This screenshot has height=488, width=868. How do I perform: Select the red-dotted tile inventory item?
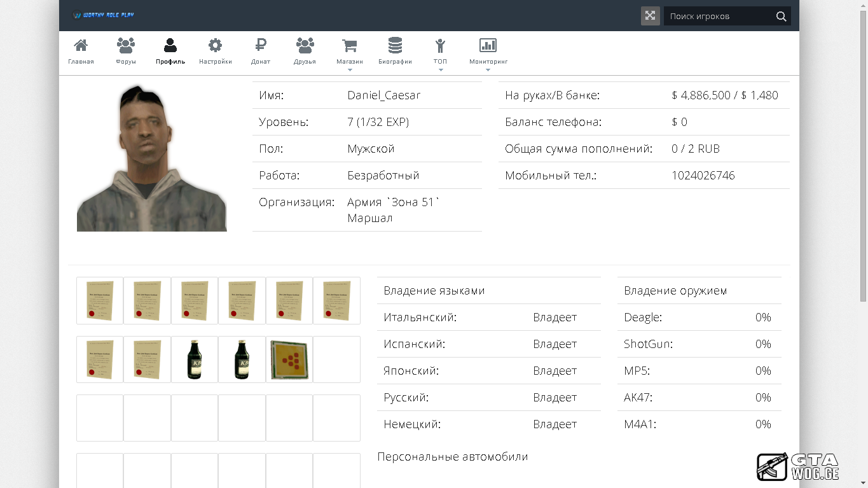point(289,359)
